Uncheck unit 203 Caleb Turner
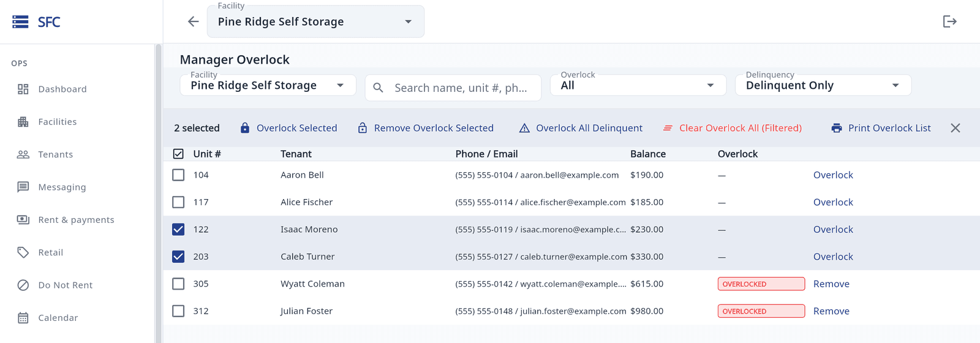 point(178,257)
